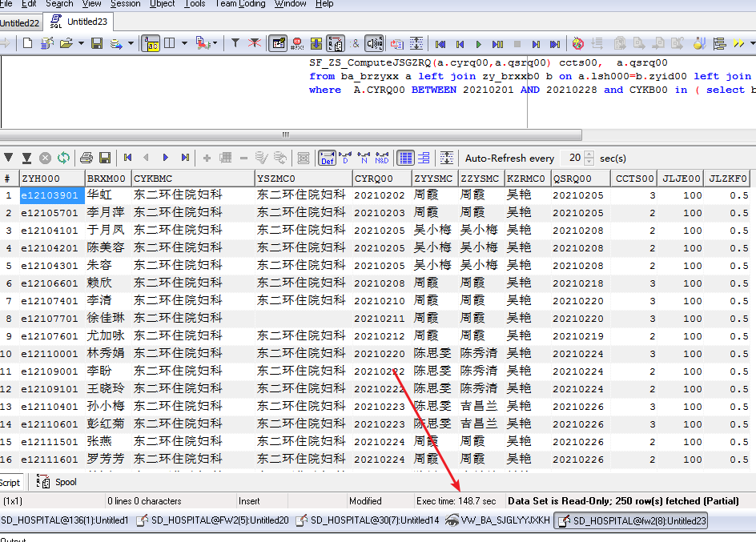756x542 pixels.
Task: Save grid contents with grid toolbar diskette
Action: coord(104,158)
